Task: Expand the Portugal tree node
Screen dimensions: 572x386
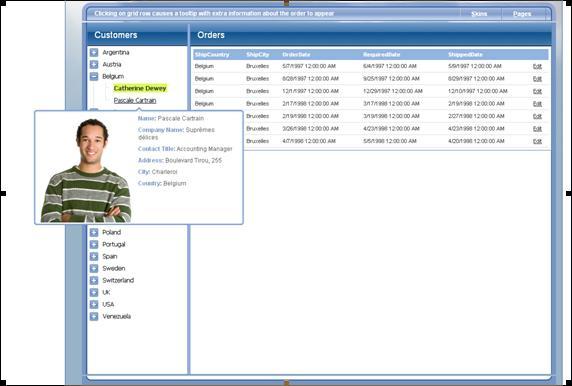Action: point(94,244)
